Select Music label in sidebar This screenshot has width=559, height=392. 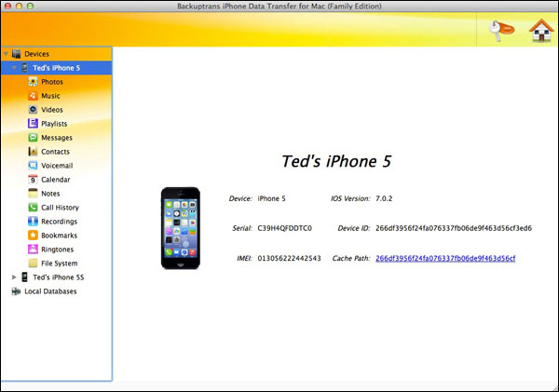pyautogui.click(x=50, y=96)
